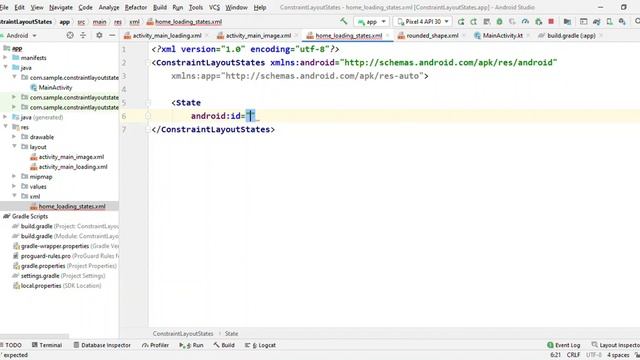640x360 pixels.
Task: Open the Analyze menu
Action: click(x=109, y=7)
